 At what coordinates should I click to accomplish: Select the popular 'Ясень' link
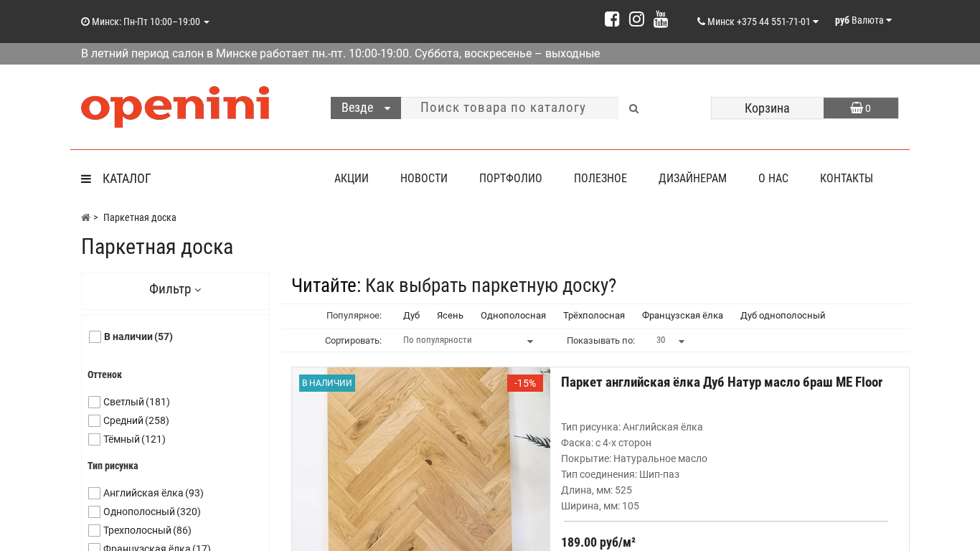coord(450,316)
